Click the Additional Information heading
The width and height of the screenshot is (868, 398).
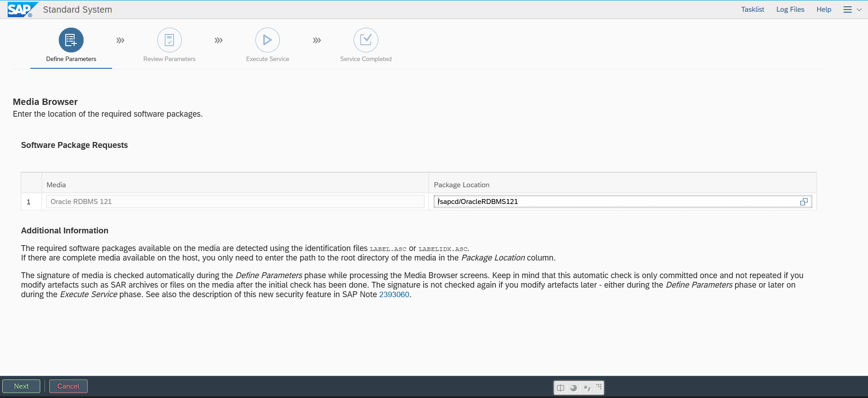point(65,231)
